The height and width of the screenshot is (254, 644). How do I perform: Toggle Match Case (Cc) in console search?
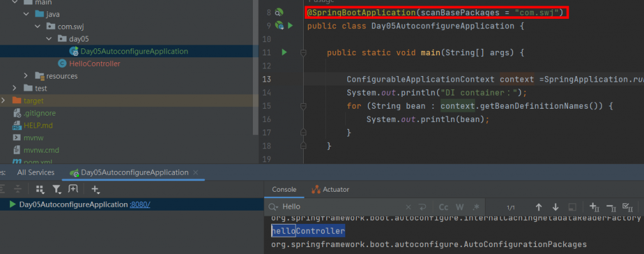(x=443, y=207)
